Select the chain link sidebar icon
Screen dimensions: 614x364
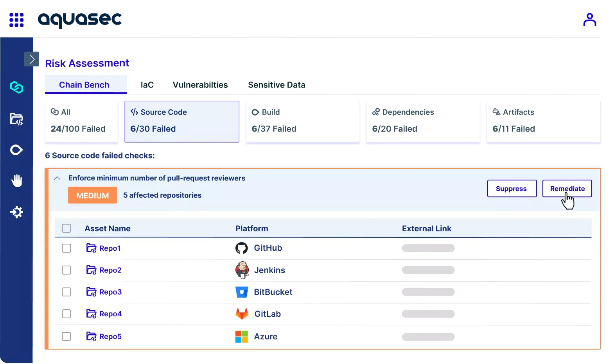click(16, 87)
